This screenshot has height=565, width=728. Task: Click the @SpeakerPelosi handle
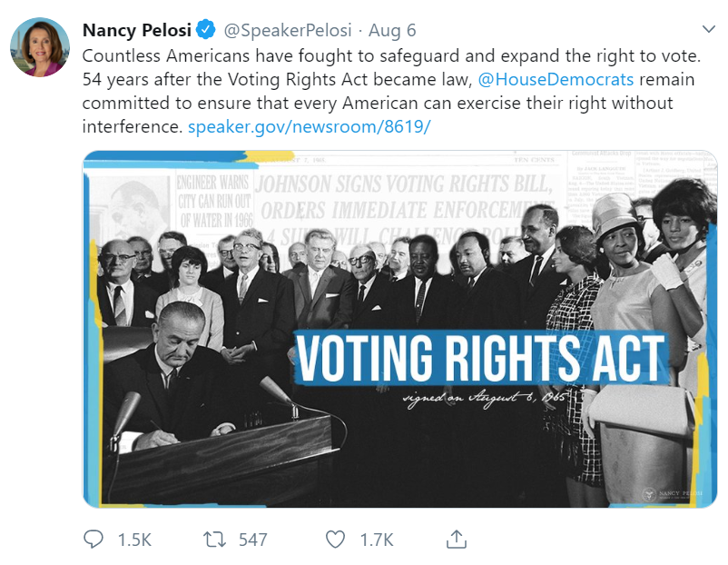pos(288,30)
